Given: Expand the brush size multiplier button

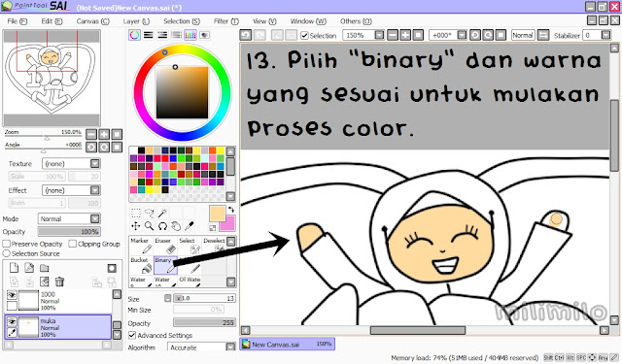Looking at the screenshot, I should pyautogui.click(x=168, y=298).
